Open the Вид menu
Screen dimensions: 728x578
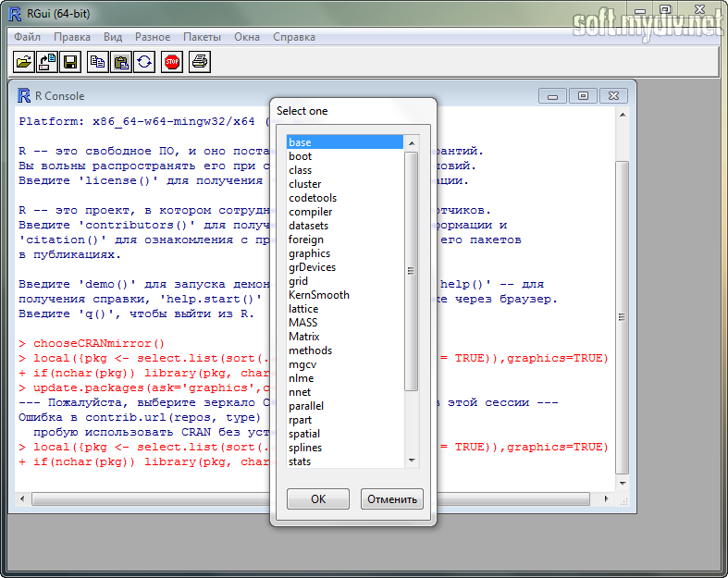click(113, 37)
